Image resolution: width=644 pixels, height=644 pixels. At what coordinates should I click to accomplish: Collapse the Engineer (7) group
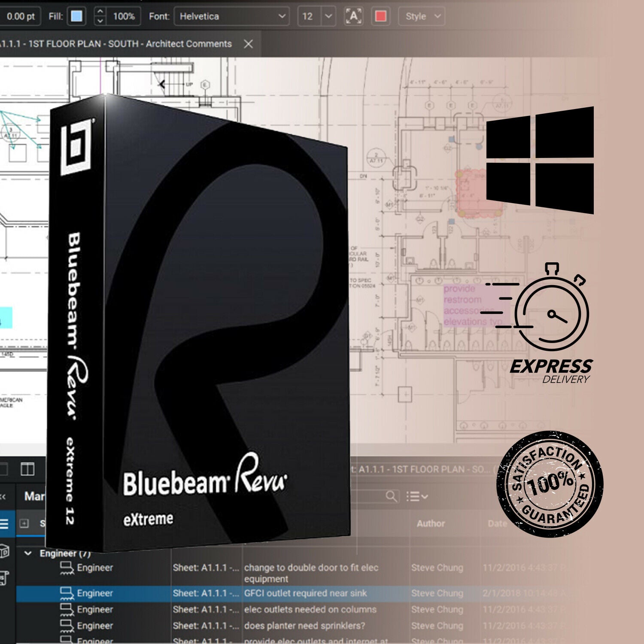(x=28, y=553)
